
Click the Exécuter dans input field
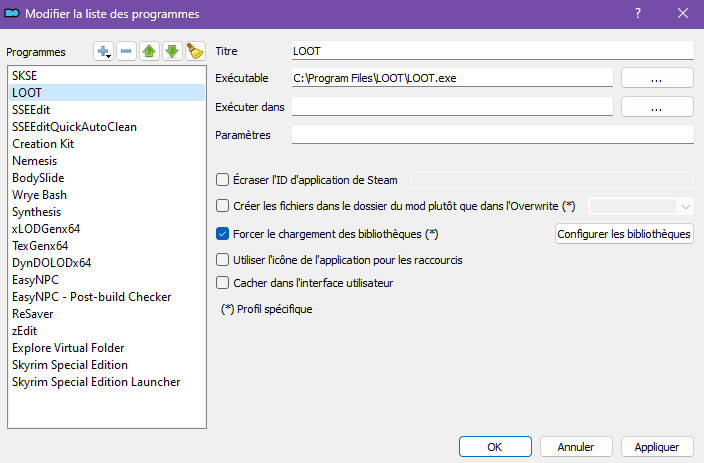click(x=452, y=107)
